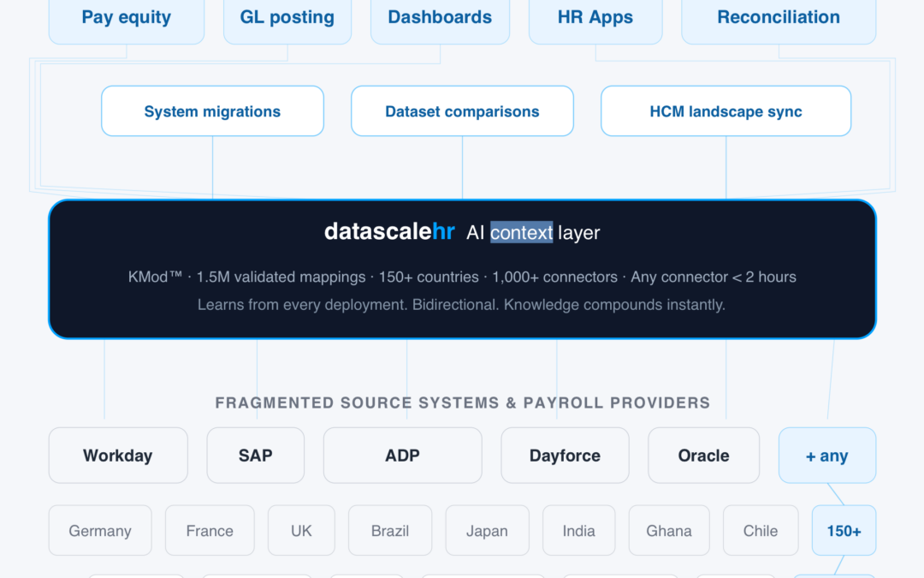Screen dimensions: 924x578
Task: Open the Dashboards section
Action: [x=440, y=17]
